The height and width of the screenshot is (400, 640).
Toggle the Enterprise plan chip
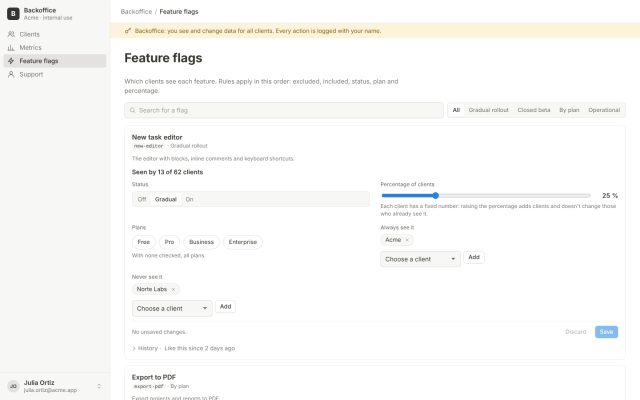[242, 242]
